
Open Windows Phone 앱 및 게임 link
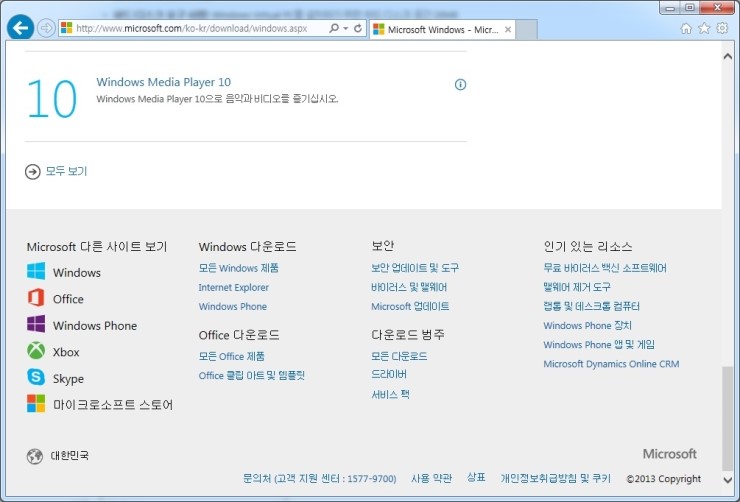(599, 345)
